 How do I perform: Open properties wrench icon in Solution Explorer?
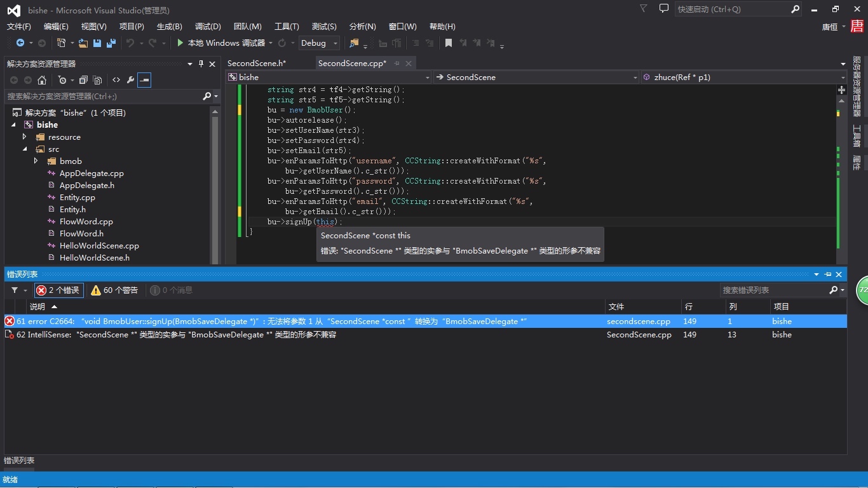[x=130, y=80]
